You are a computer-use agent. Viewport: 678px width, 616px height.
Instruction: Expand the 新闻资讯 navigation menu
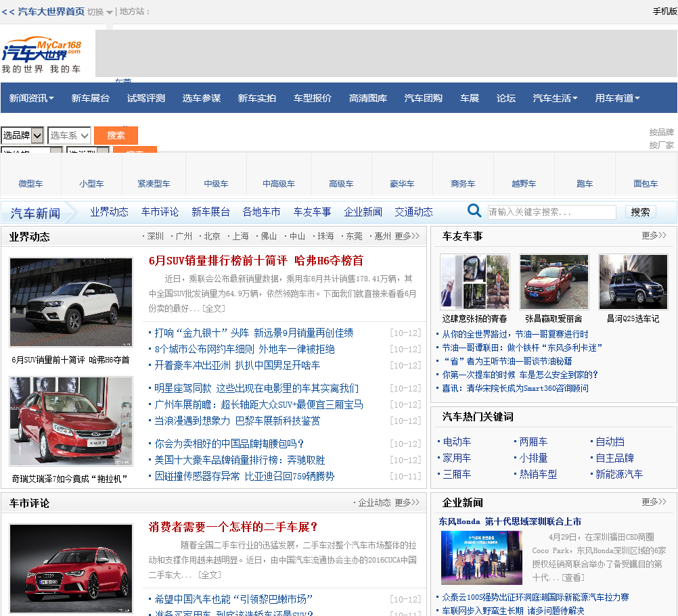[31, 98]
